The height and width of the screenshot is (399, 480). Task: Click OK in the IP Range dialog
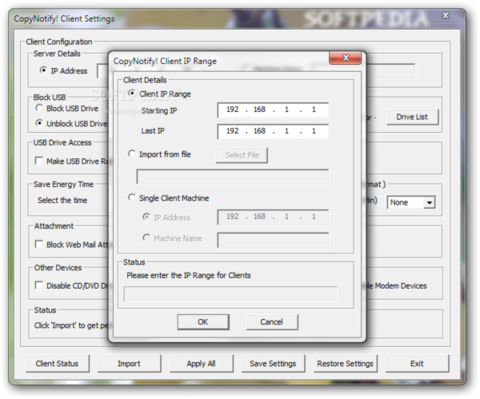click(x=203, y=322)
